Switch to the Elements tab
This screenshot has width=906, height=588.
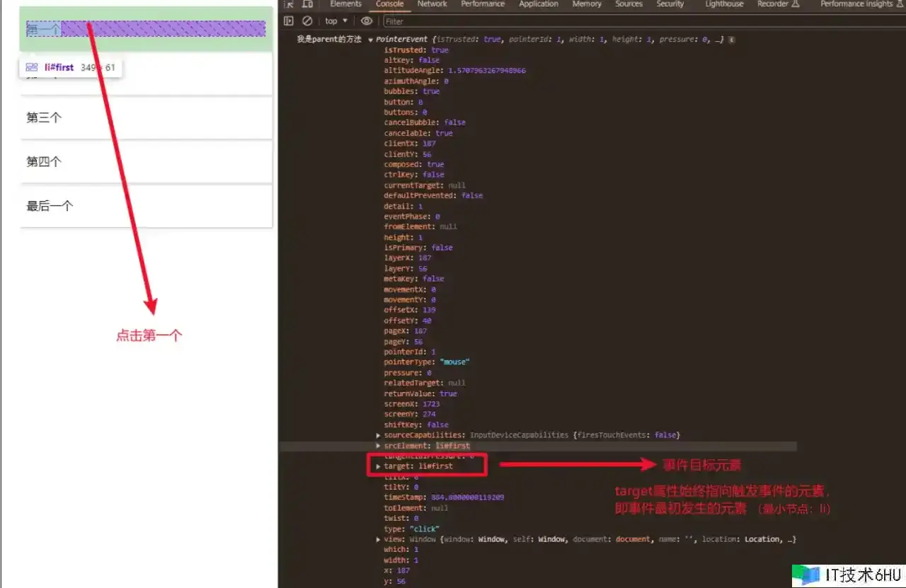coord(345,4)
